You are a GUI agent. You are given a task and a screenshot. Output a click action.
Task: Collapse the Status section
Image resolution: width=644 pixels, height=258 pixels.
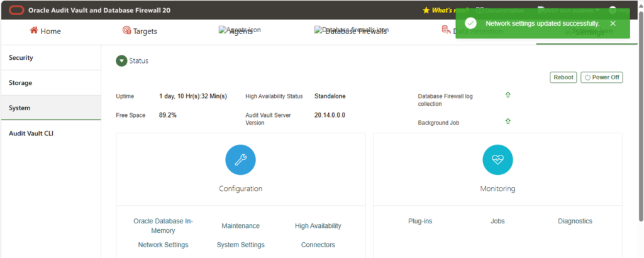[x=121, y=61]
